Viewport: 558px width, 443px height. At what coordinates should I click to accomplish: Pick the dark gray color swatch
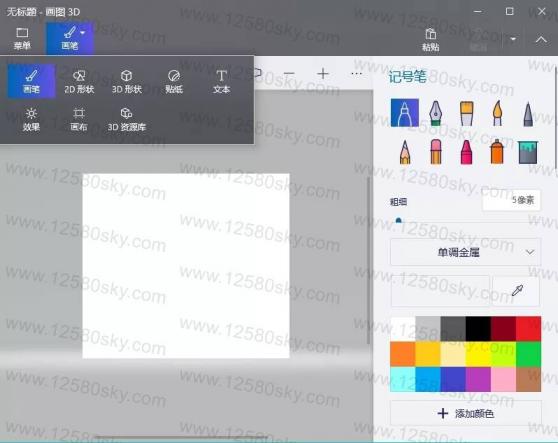pyautogui.click(x=453, y=329)
